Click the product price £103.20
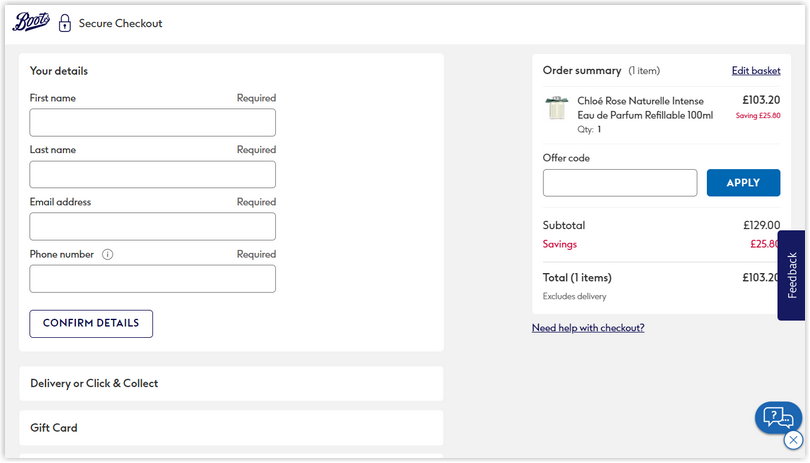 [x=761, y=100]
